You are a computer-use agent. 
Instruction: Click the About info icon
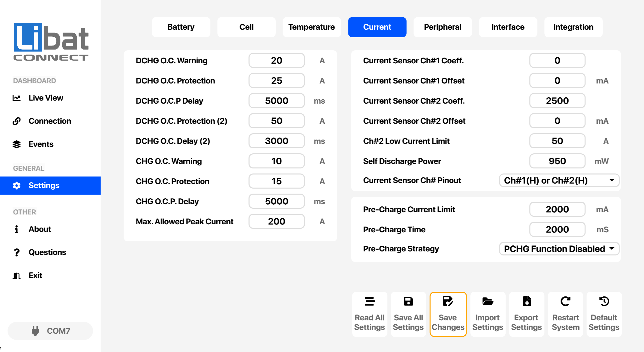coord(17,229)
